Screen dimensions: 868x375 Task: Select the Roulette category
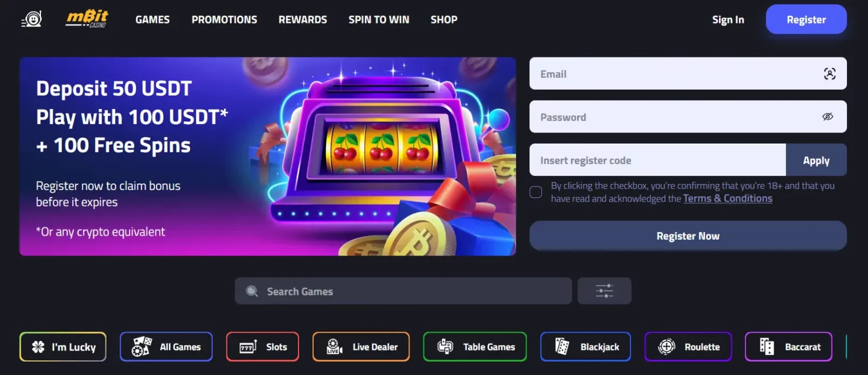click(x=688, y=347)
